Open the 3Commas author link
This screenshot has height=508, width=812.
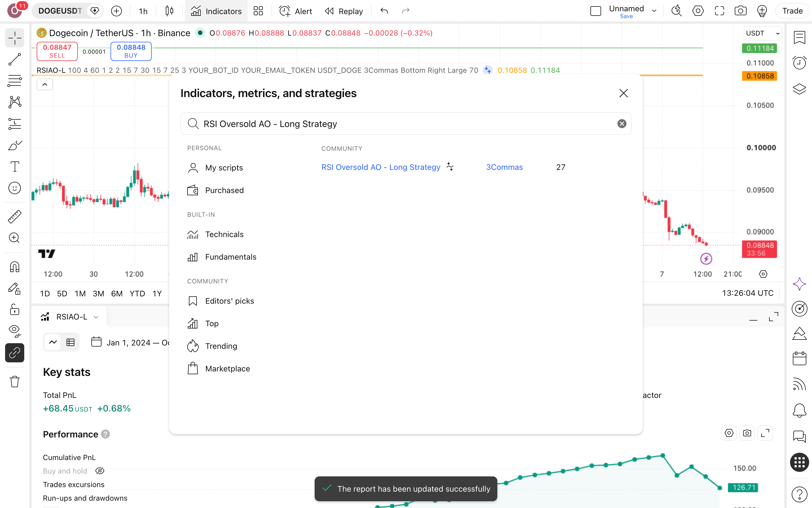tap(504, 167)
